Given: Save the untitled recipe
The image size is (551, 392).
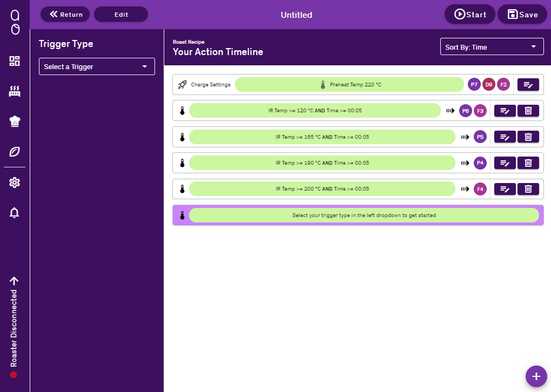Looking at the screenshot, I should 522,15.
